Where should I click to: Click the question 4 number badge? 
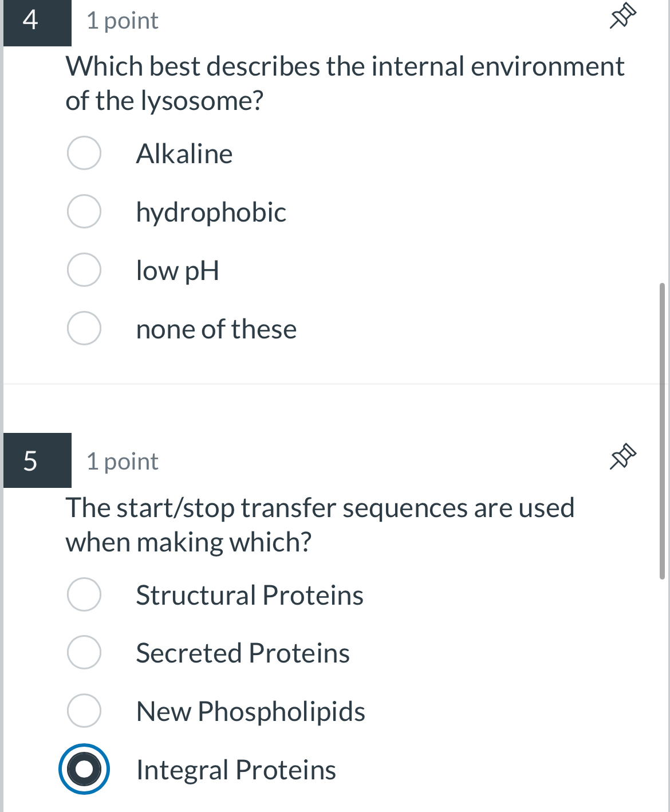pyautogui.click(x=30, y=22)
